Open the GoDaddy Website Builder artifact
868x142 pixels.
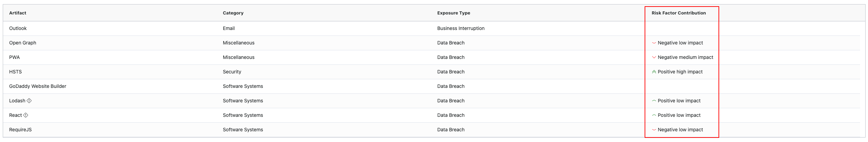pos(38,87)
